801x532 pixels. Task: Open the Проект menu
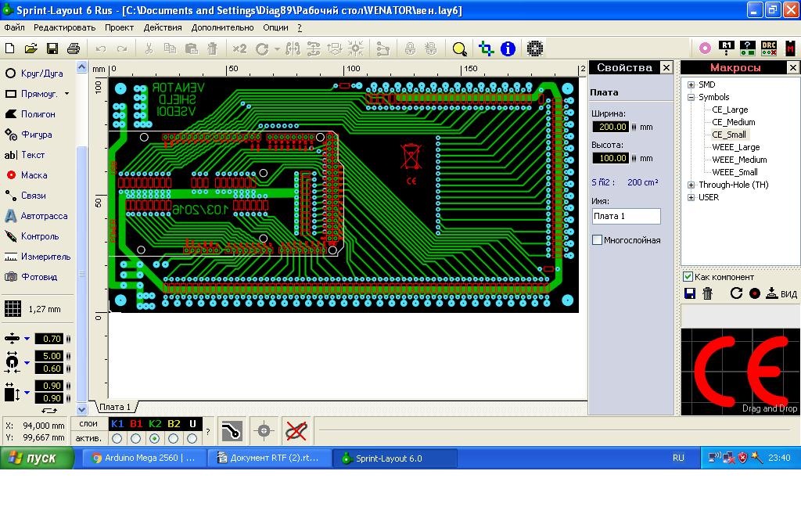[119, 27]
